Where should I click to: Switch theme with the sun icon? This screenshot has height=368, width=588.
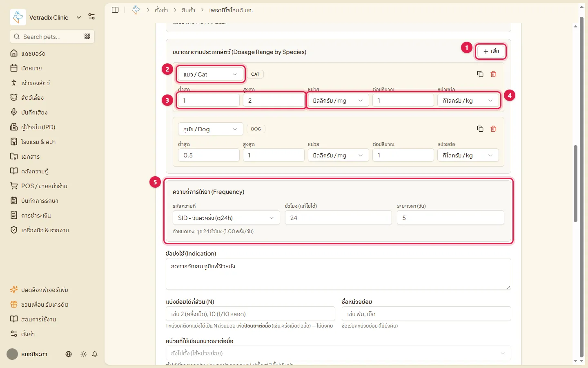click(84, 354)
